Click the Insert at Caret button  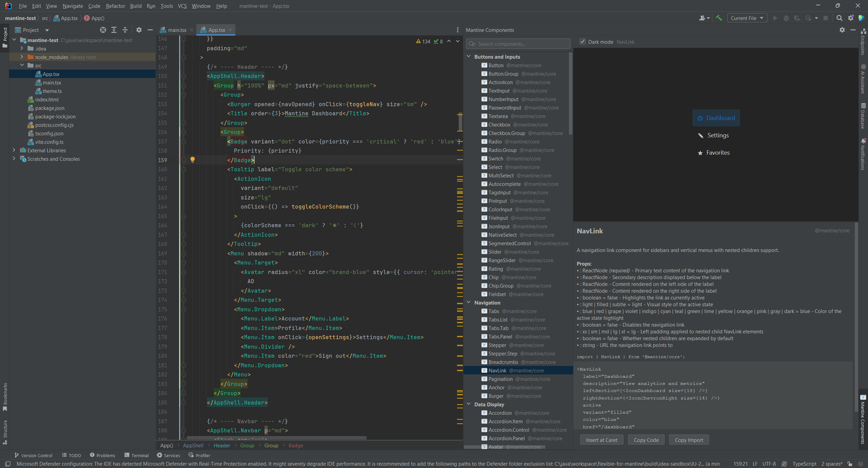click(602, 440)
